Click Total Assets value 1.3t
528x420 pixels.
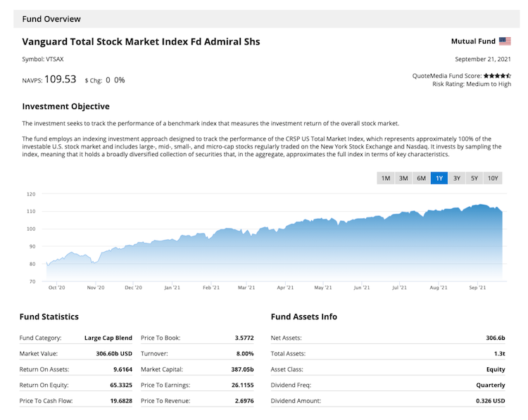[x=499, y=354]
